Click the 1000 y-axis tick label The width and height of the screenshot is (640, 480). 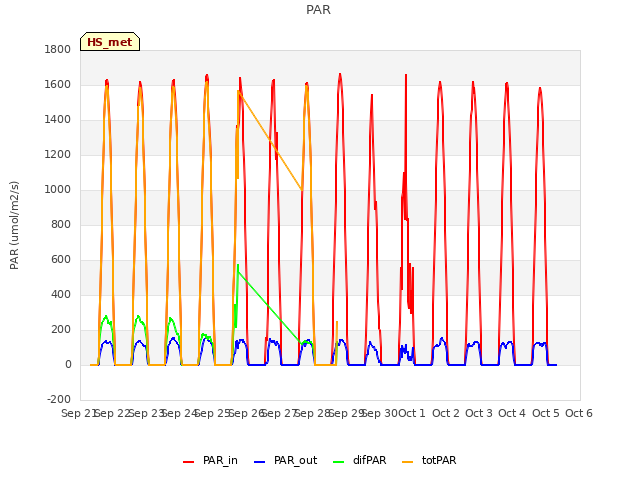click(58, 190)
